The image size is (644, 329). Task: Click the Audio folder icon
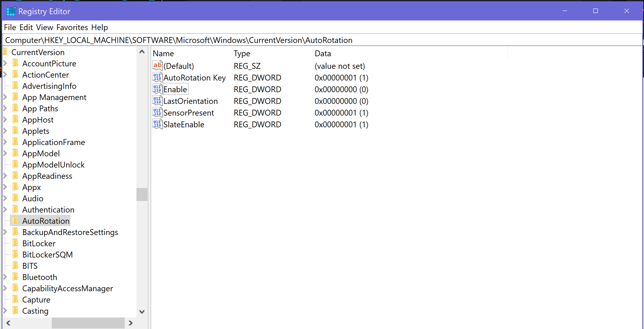(15, 198)
